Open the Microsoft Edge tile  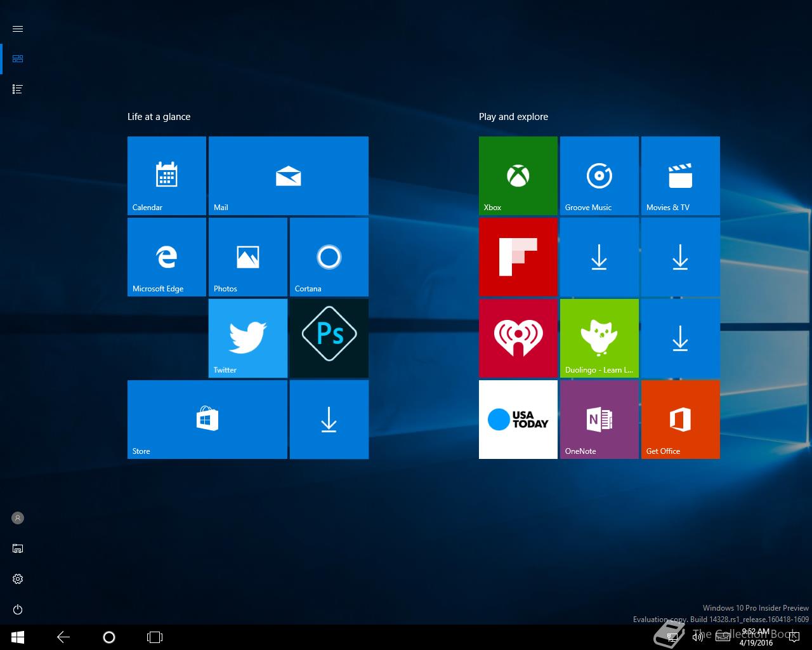coord(167,257)
